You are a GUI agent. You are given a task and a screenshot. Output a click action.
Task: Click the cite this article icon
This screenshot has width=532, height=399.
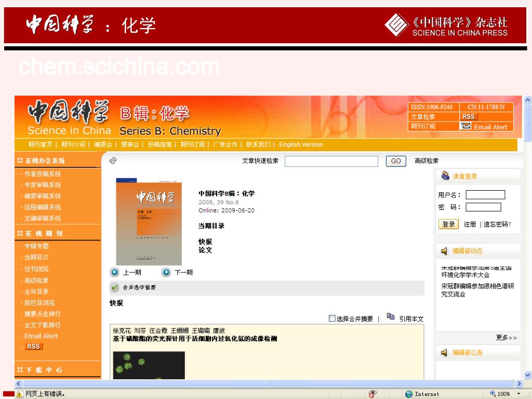pos(391,316)
